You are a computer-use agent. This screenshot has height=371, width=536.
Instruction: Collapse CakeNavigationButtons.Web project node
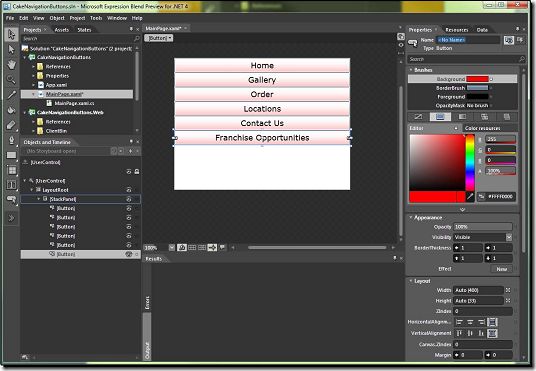tap(25, 112)
